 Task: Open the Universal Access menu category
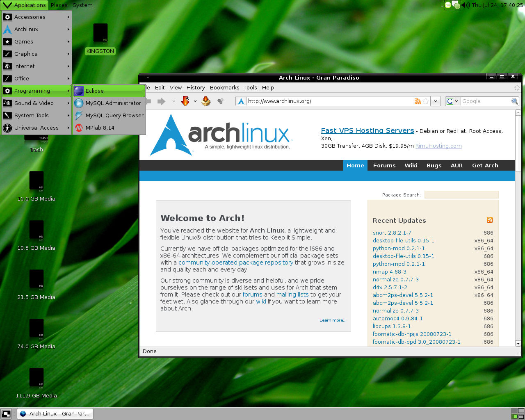coord(36,128)
